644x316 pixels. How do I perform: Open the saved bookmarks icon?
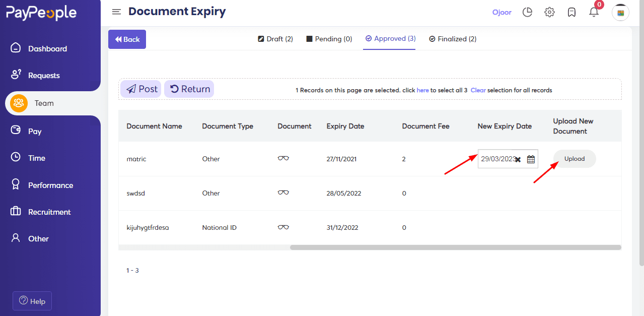(571, 12)
